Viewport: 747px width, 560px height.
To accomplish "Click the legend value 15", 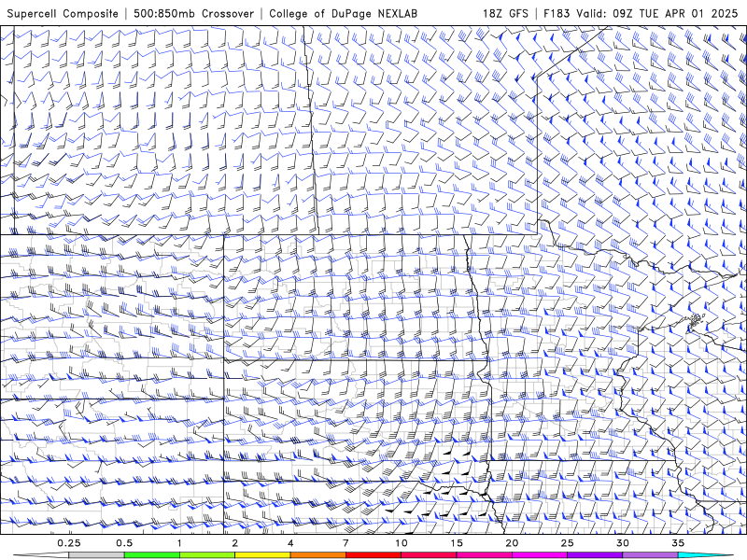I will pos(457,543).
